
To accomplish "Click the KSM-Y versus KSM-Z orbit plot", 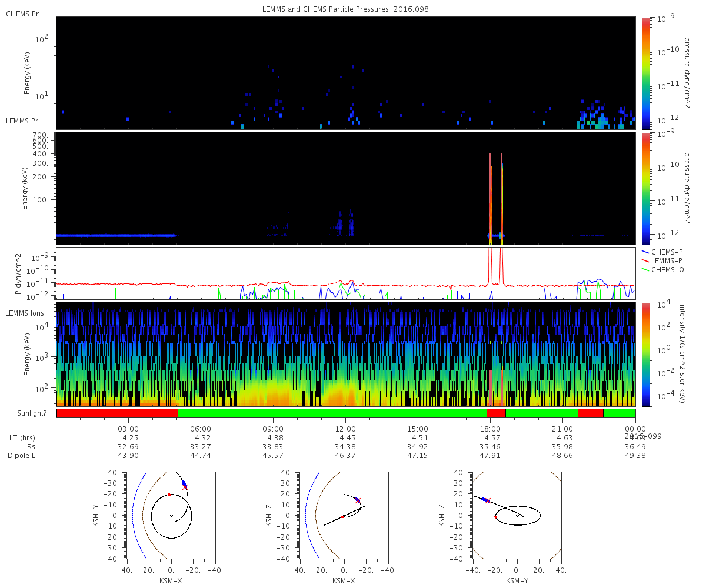I will coord(517,514).
